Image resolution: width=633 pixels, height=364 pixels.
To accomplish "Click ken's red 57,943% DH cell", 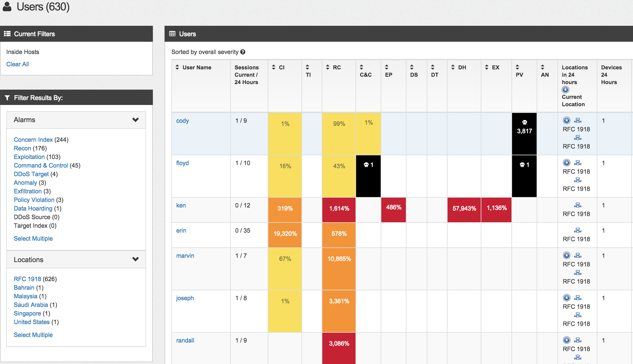I will click(x=464, y=209).
